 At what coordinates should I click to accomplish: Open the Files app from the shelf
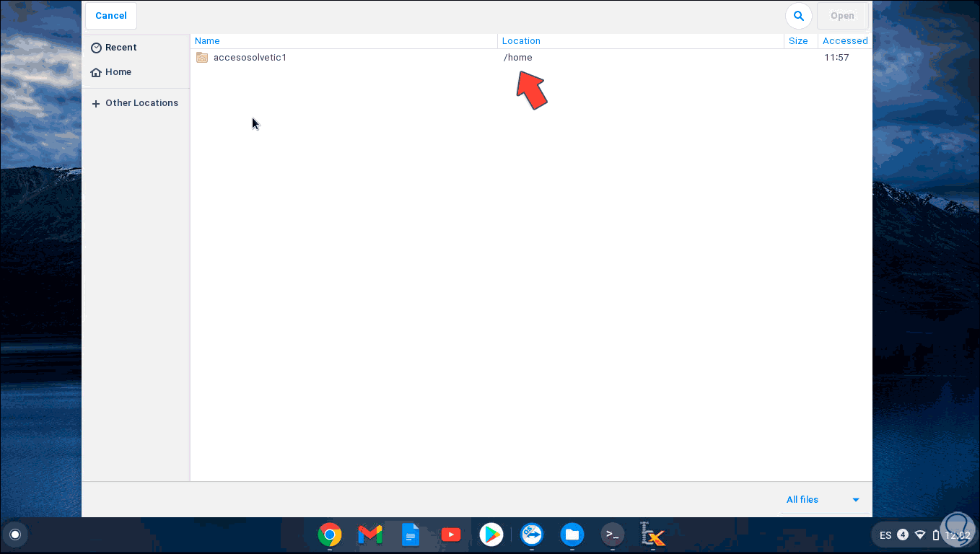click(x=572, y=535)
